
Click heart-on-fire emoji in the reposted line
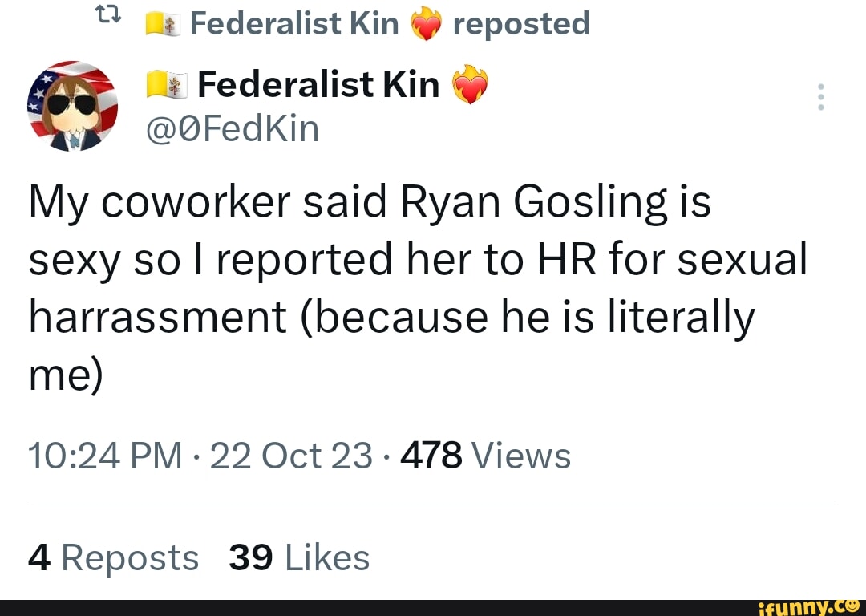pyautogui.click(x=426, y=26)
